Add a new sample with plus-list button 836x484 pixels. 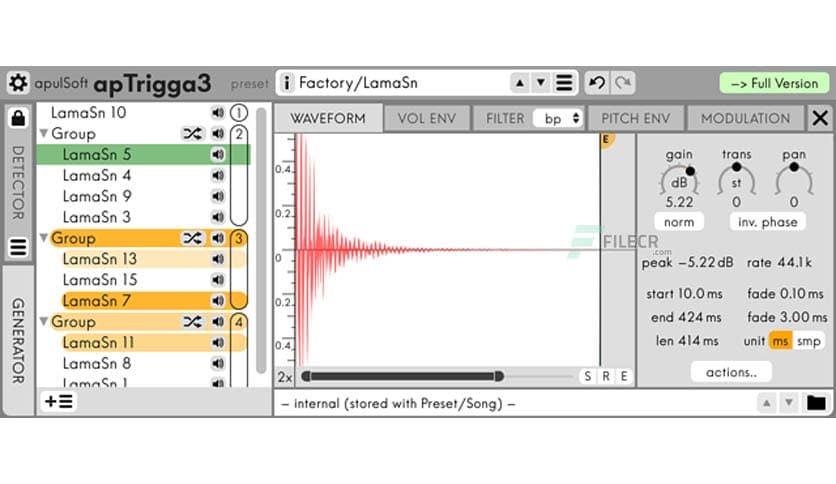59,401
